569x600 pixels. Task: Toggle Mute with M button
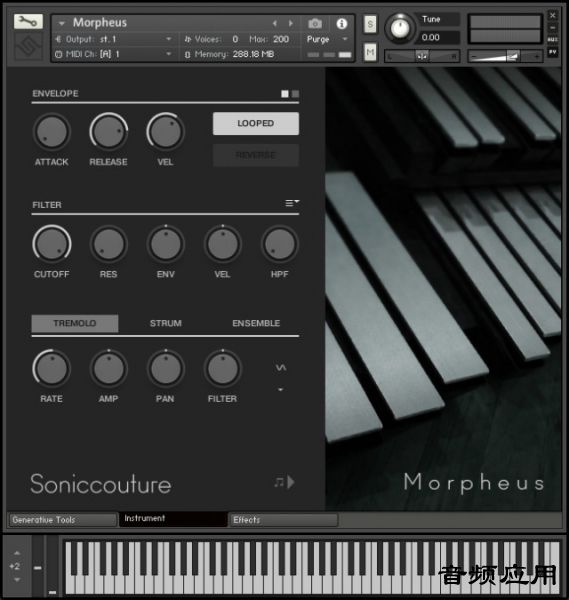click(370, 52)
